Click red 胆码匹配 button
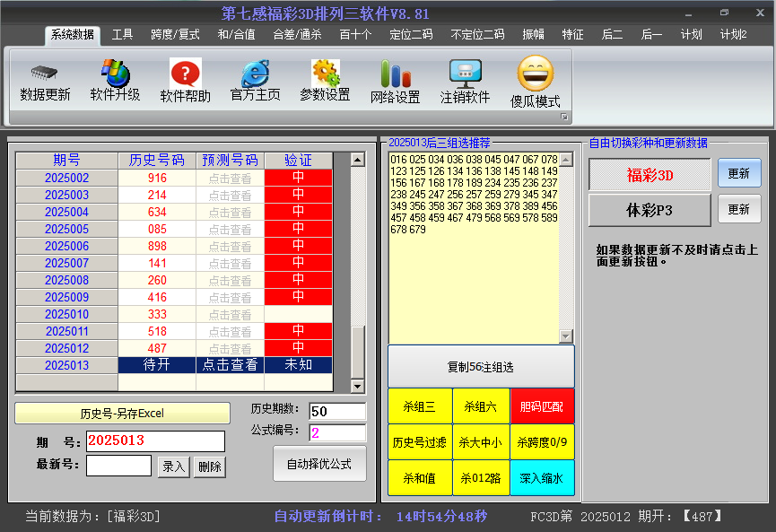The height and width of the screenshot is (532, 776). (542, 406)
